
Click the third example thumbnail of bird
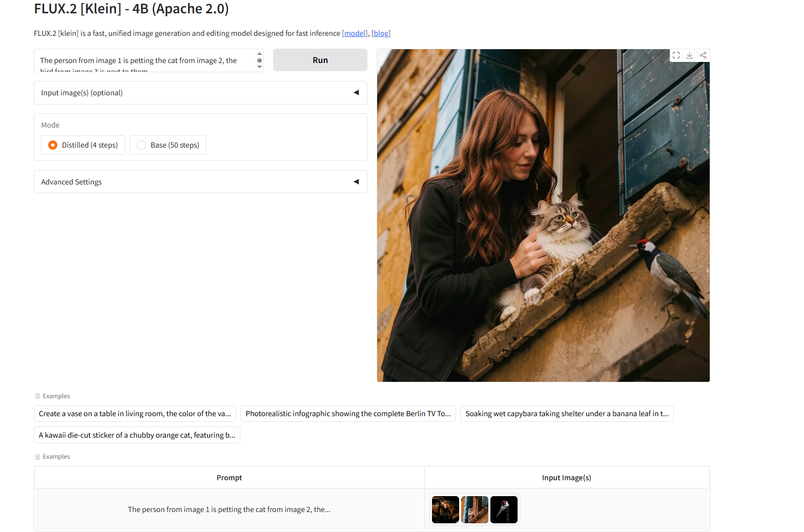(x=504, y=509)
